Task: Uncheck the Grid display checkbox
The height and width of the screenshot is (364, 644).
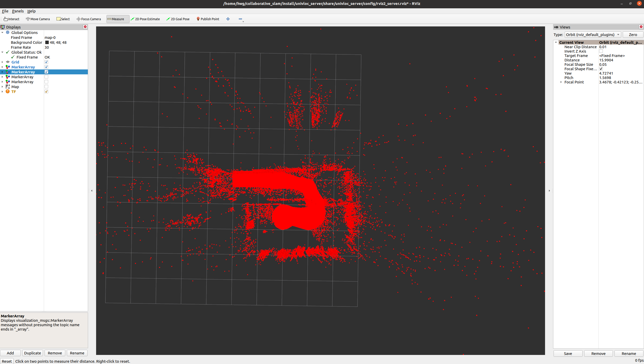Action: click(x=46, y=62)
